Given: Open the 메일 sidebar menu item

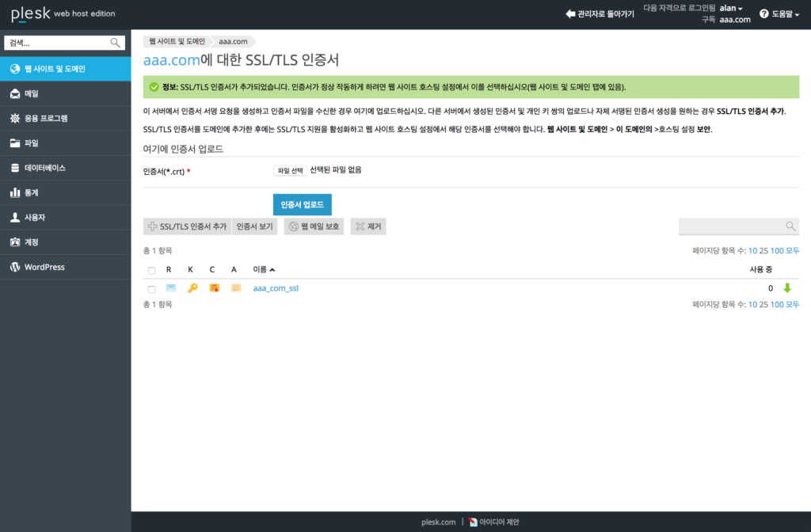Looking at the screenshot, I should click(x=65, y=93).
